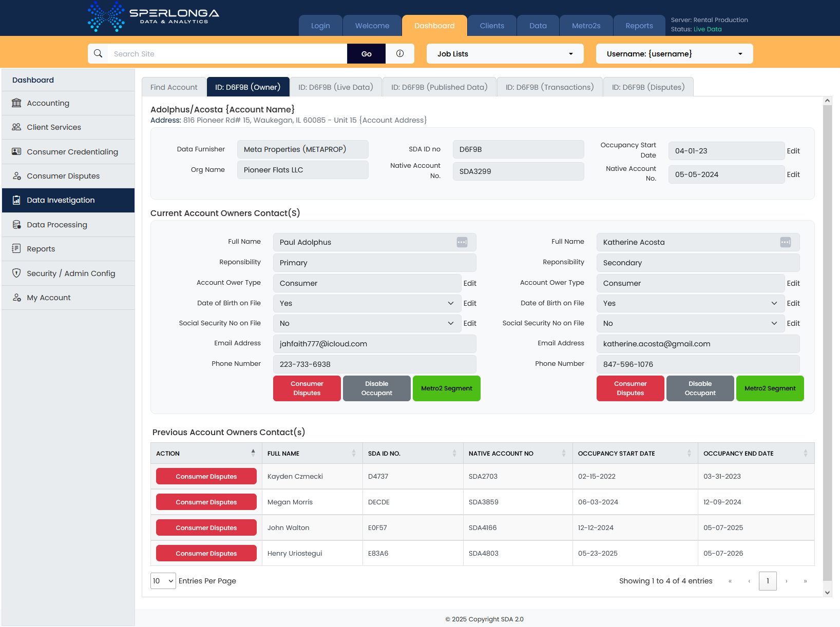Edit the Occupancy Start Date

tap(793, 151)
